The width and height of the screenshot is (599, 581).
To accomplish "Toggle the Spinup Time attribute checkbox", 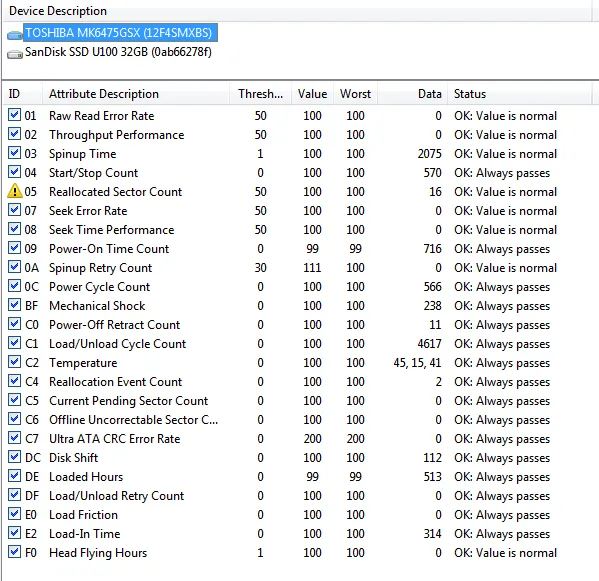I will 15,153.
